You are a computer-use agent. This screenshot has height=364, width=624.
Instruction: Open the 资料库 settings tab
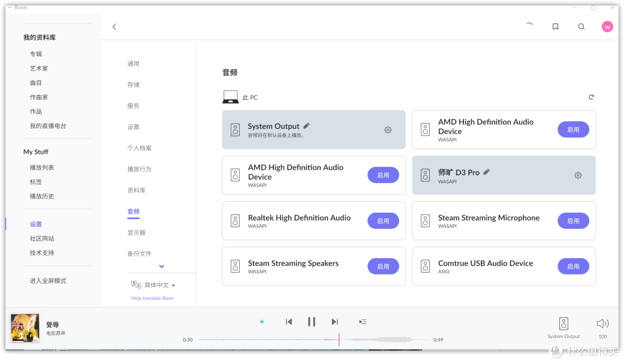click(x=136, y=190)
